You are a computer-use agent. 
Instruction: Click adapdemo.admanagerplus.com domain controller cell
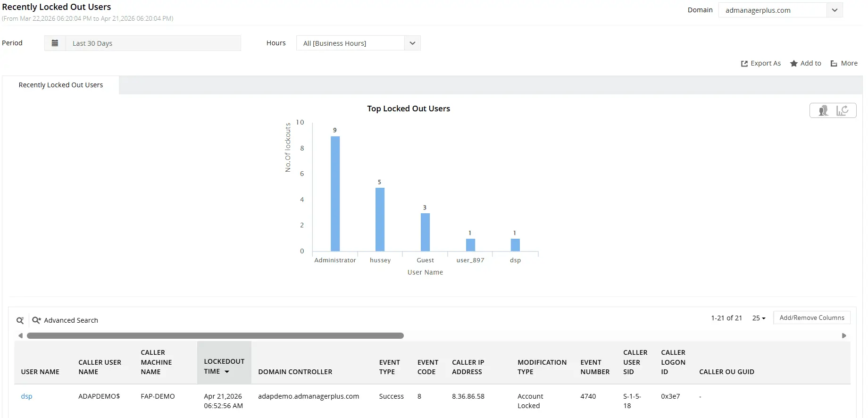(x=309, y=396)
